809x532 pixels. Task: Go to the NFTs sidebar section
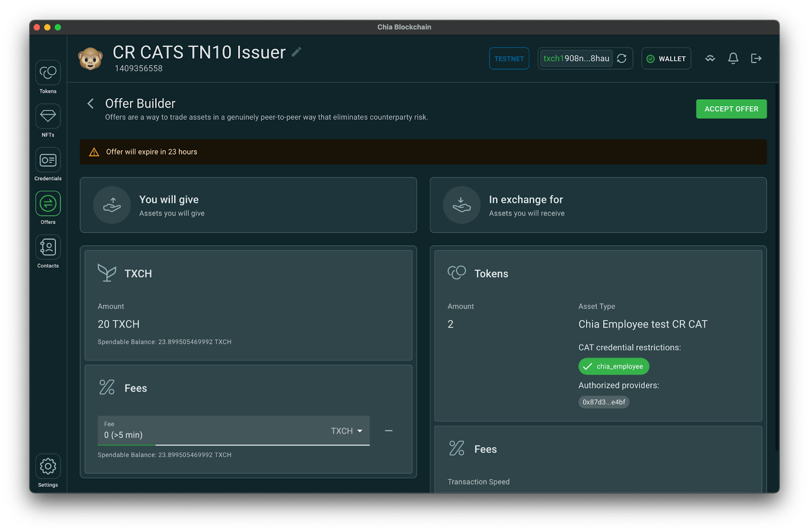(48, 117)
